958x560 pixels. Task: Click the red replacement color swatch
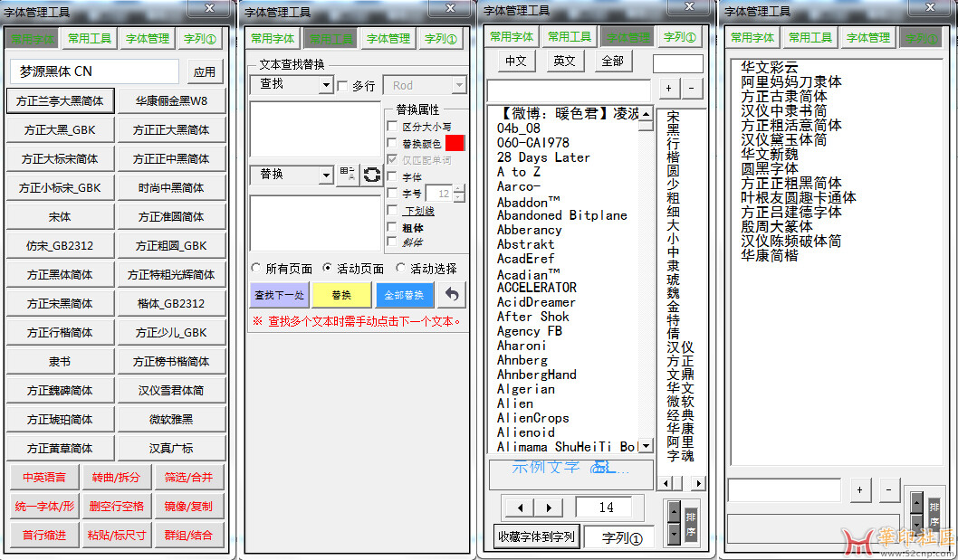[455, 143]
